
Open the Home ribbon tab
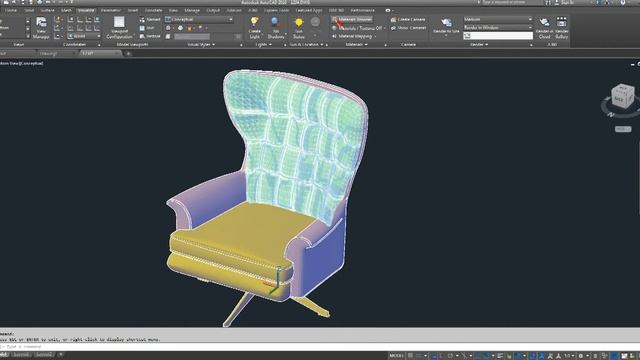click(x=11, y=10)
